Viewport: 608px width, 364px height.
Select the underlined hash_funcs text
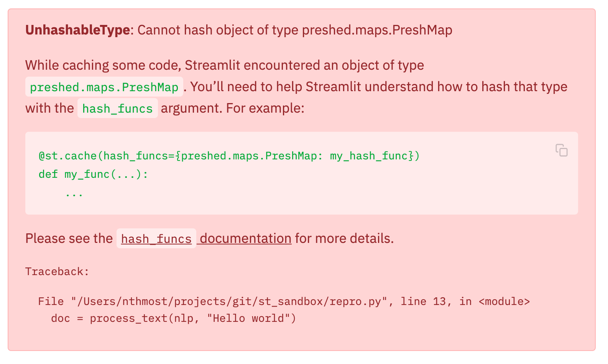[x=156, y=239]
